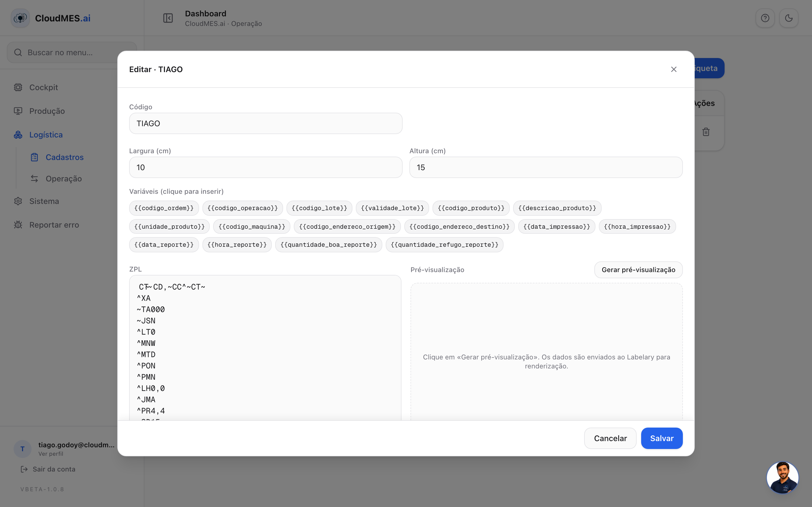812x507 pixels.
Task: Open Cockpit from the sidebar
Action: [x=44, y=88]
